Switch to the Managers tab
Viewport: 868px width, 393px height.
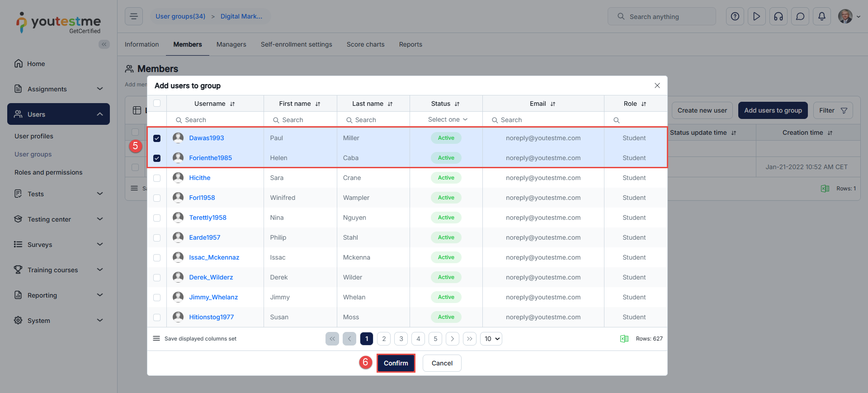coord(231,44)
